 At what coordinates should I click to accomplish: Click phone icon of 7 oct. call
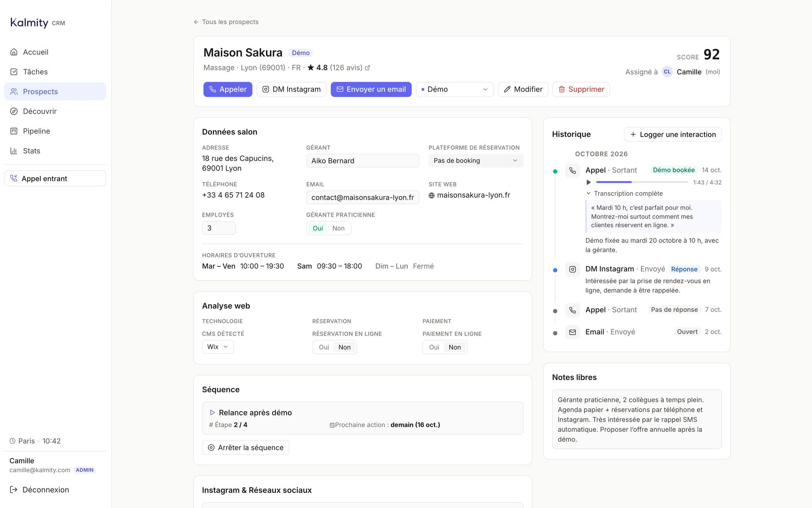(x=573, y=310)
